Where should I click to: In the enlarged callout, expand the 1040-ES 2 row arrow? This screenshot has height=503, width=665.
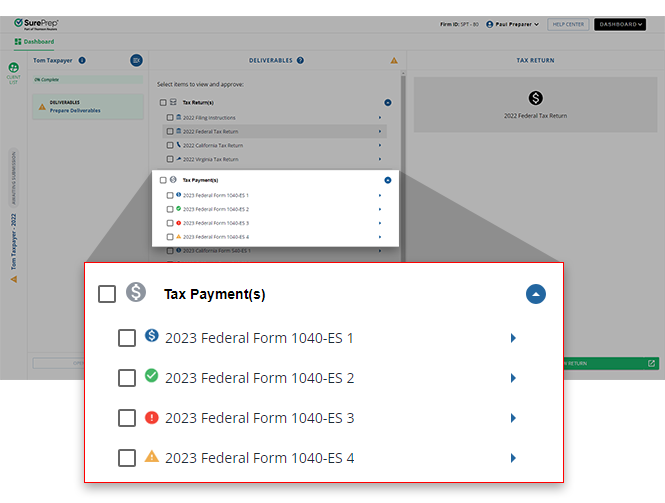coord(513,378)
